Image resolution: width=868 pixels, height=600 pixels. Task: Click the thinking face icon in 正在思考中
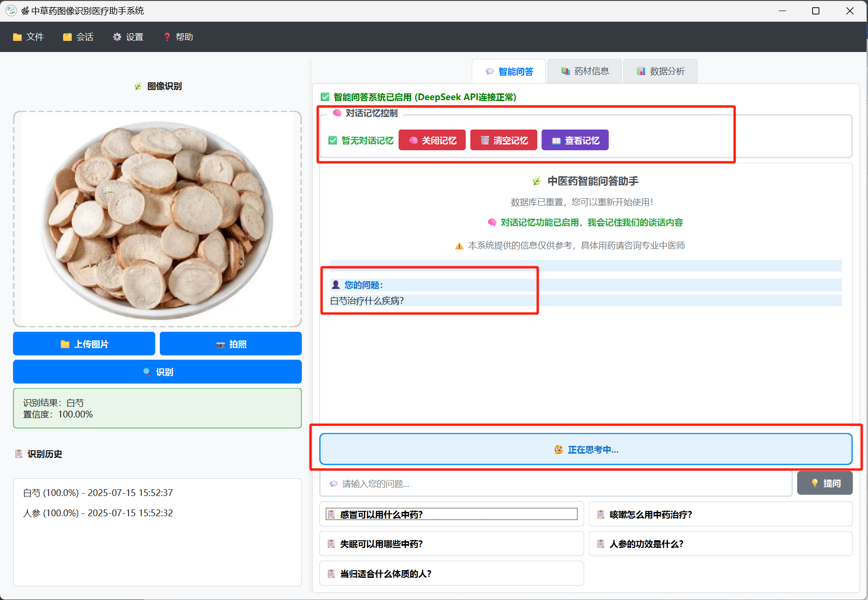pos(558,449)
